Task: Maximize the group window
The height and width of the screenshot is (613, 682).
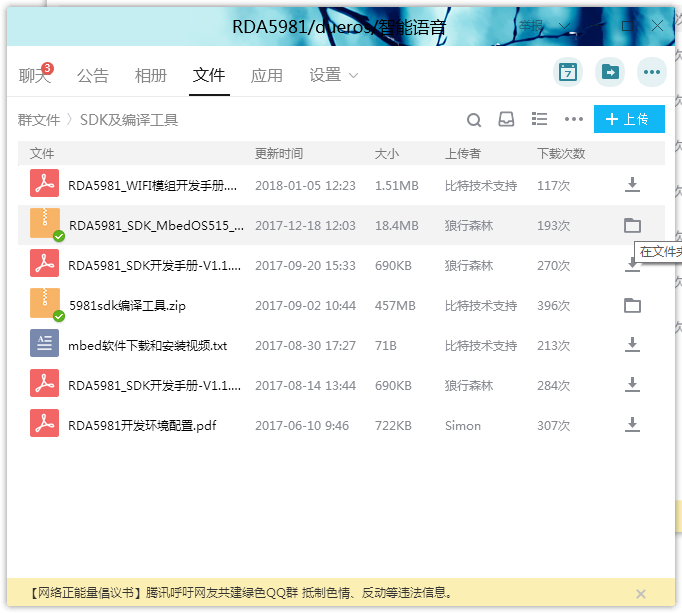Action: pyautogui.click(x=627, y=26)
